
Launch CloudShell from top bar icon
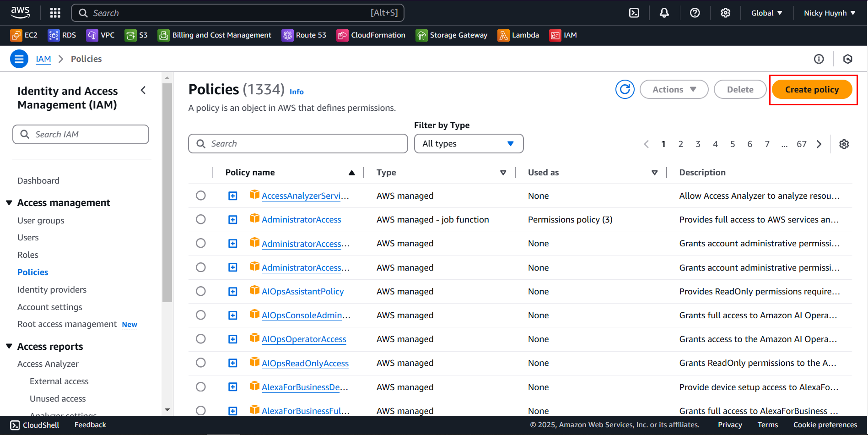point(634,13)
